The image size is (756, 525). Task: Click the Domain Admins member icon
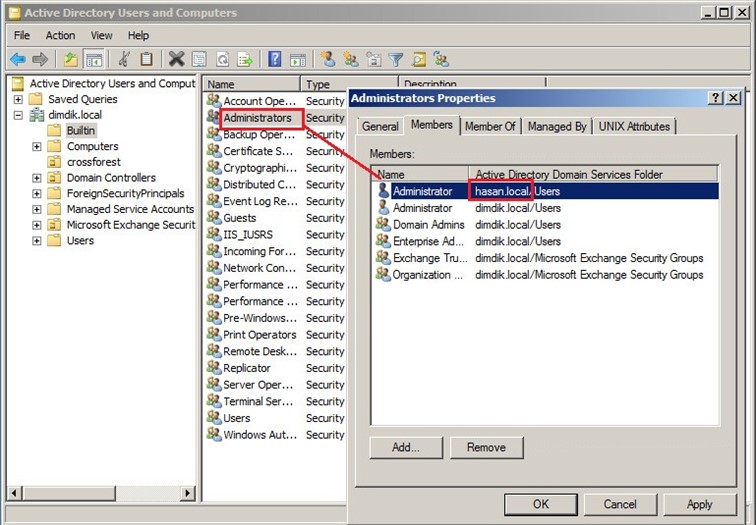point(383,224)
